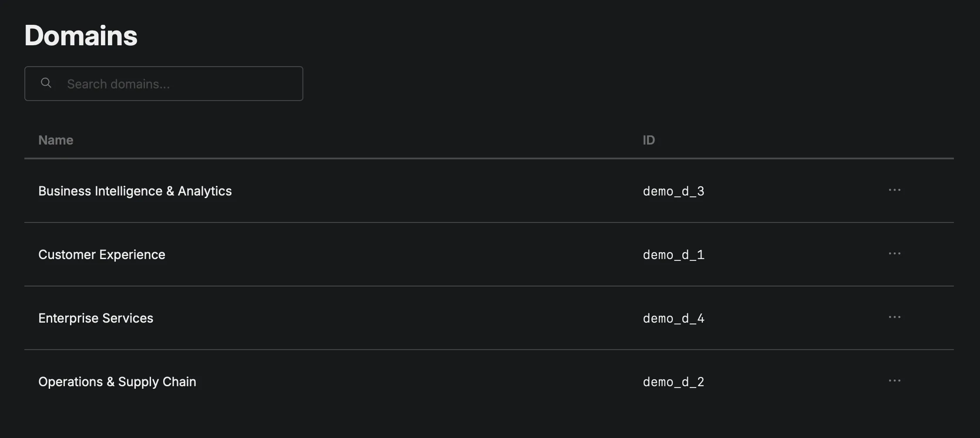This screenshot has width=980, height=438.
Task: Click the demo_d_2 ID value
Action: 674,381
